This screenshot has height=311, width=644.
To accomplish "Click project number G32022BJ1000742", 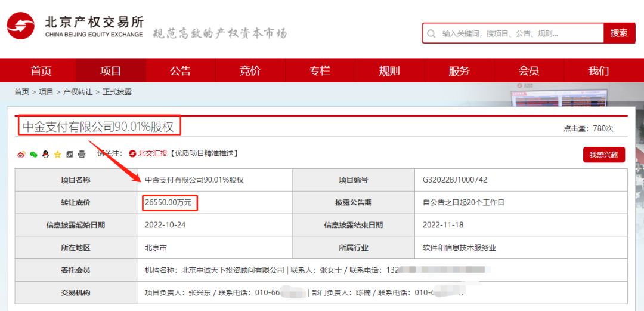I will [454, 180].
